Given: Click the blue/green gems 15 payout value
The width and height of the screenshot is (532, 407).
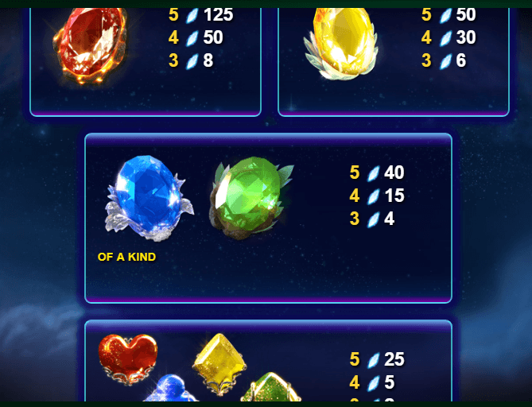Looking at the screenshot, I should (x=394, y=196).
